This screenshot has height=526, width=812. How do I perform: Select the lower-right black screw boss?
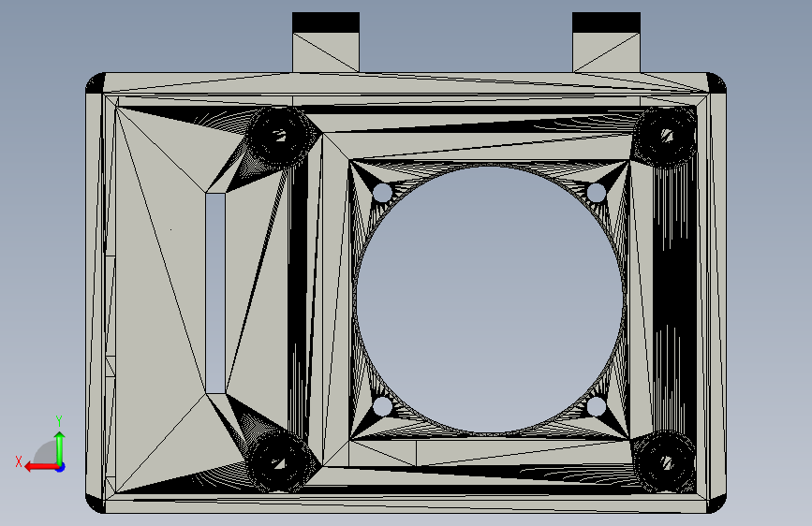click(666, 461)
